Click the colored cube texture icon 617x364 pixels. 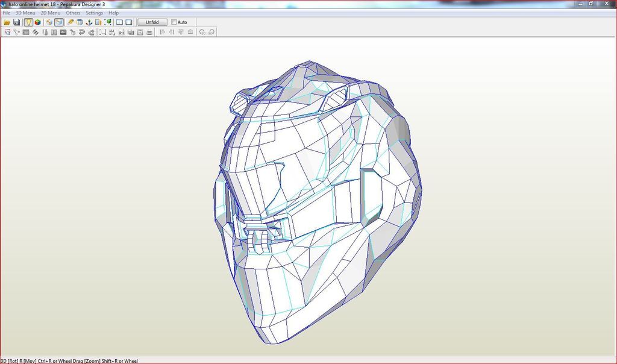coord(37,22)
